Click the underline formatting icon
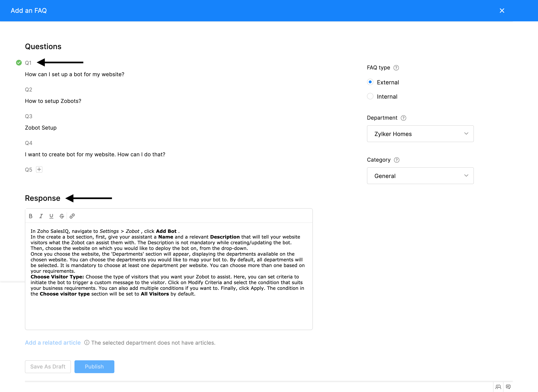The image size is (538, 392). (51, 216)
